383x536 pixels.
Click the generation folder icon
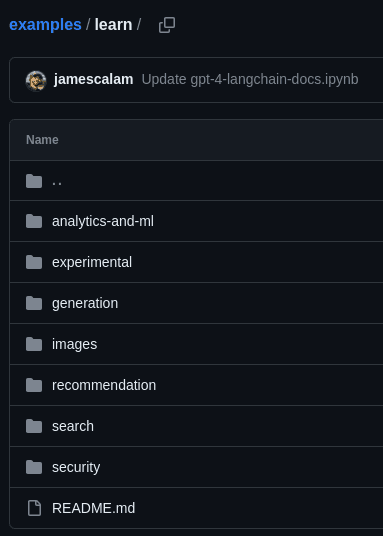coord(34,303)
